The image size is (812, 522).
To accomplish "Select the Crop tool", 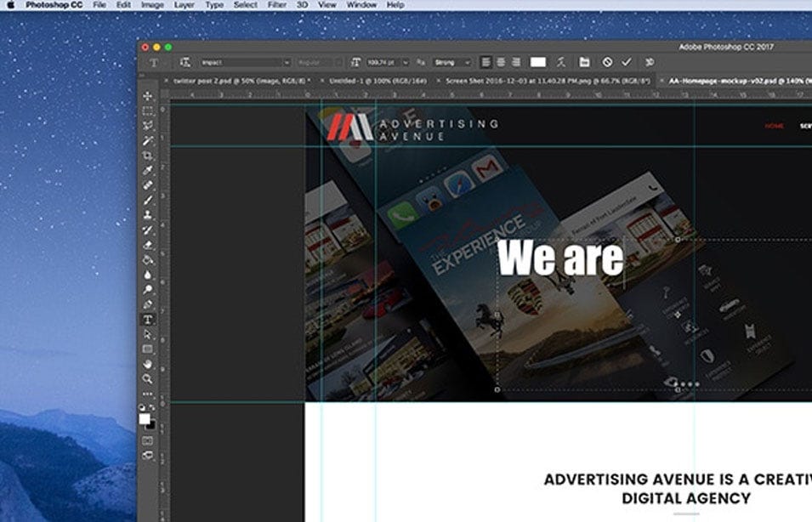I will click(x=148, y=156).
